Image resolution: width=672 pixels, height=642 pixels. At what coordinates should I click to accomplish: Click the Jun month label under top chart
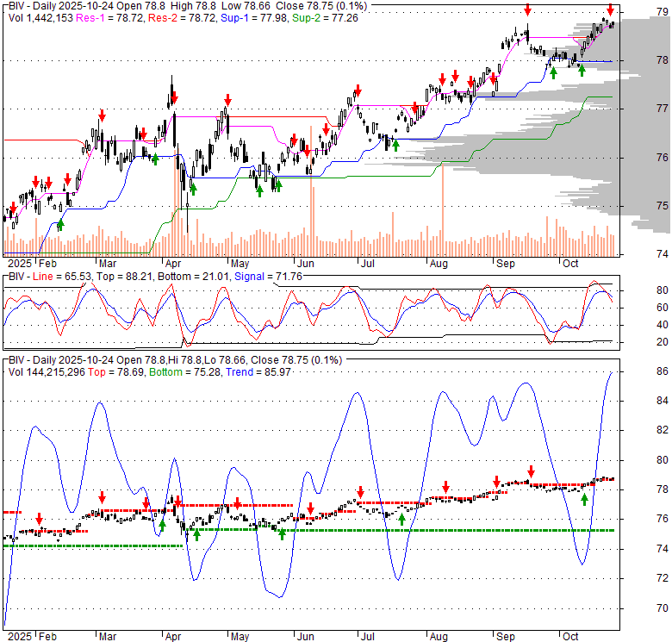[x=306, y=264]
